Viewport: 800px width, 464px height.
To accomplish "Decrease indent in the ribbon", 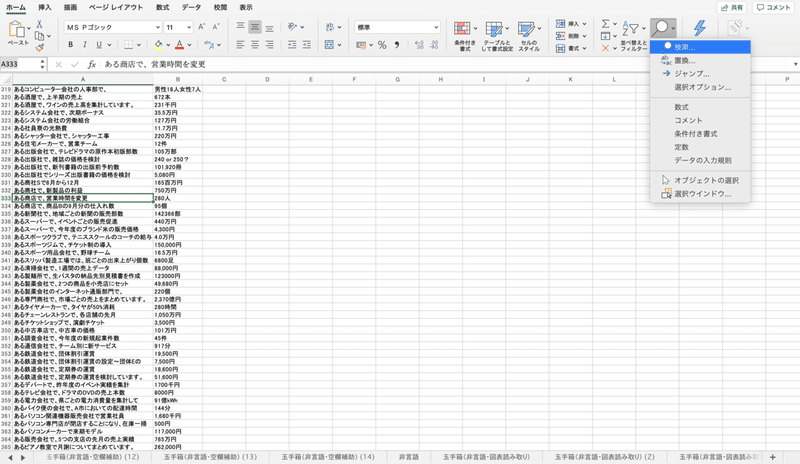I will (292, 45).
